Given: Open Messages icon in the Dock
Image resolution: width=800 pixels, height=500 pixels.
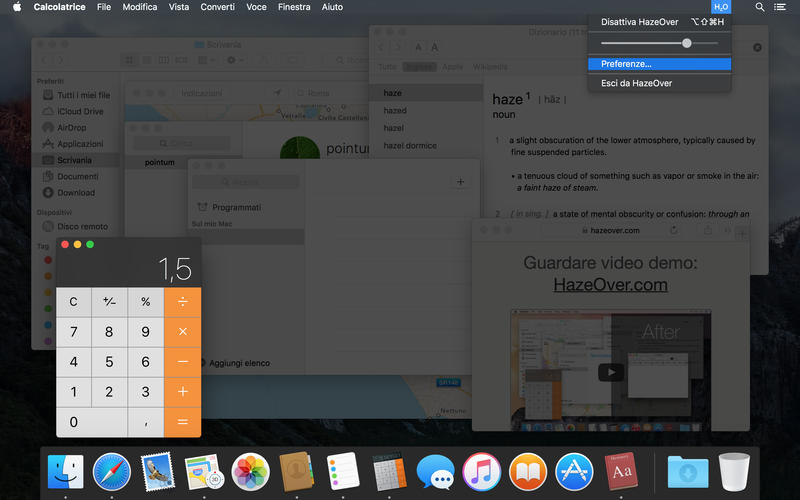Looking at the screenshot, I should (x=435, y=472).
